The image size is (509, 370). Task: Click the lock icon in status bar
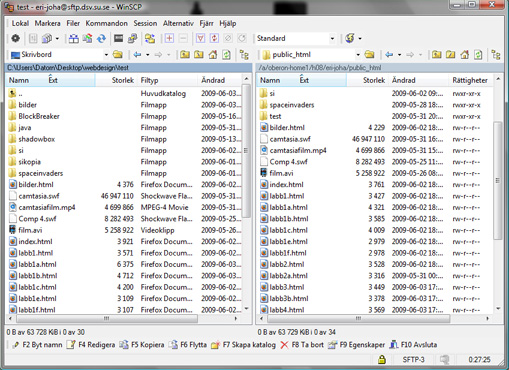[x=382, y=359]
